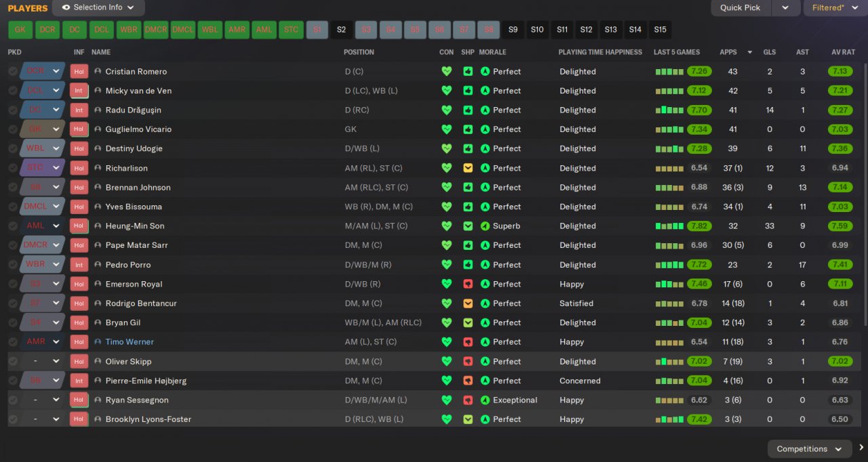Sort by the APPS column header

[x=728, y=52]
